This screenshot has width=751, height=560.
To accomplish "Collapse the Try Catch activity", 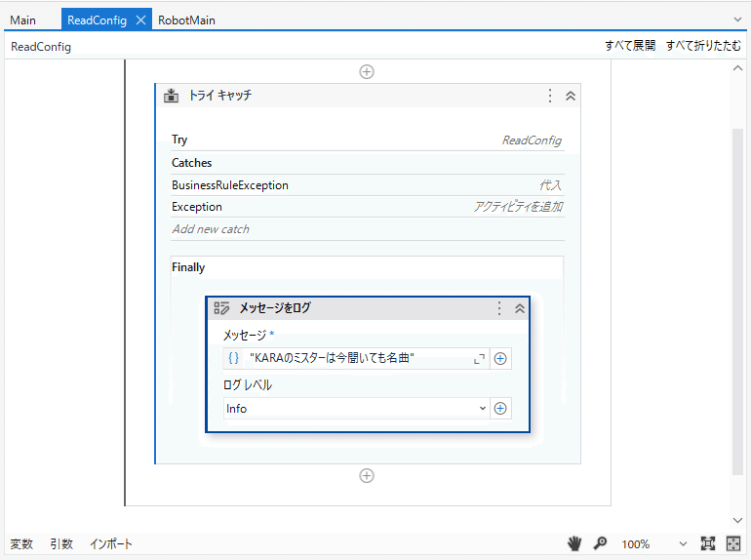I will coord(570,96).
